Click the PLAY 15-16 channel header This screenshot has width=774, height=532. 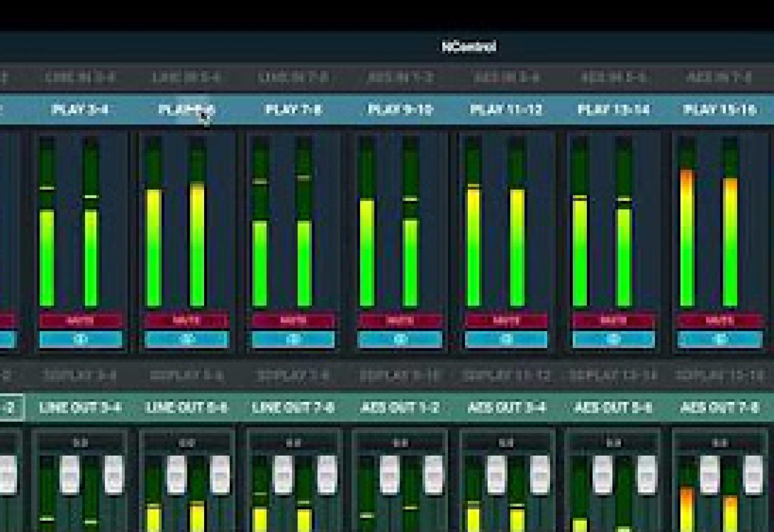[x=719, y=110]
